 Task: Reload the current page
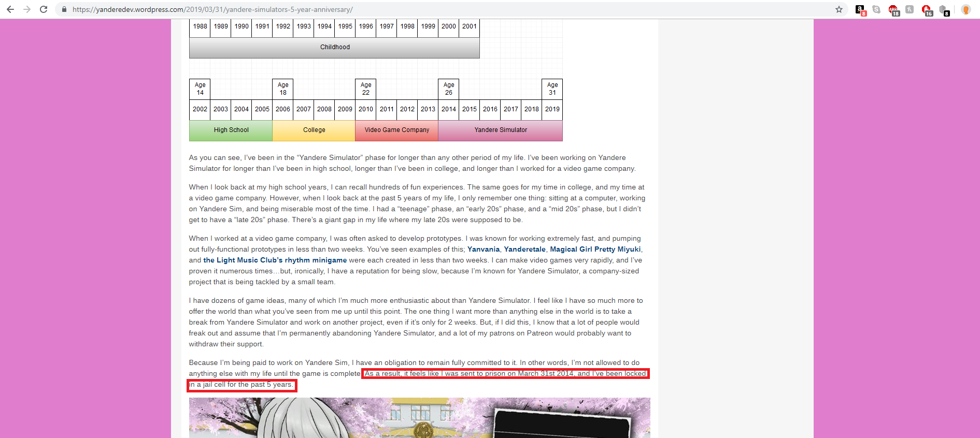(x=44, y=9)
